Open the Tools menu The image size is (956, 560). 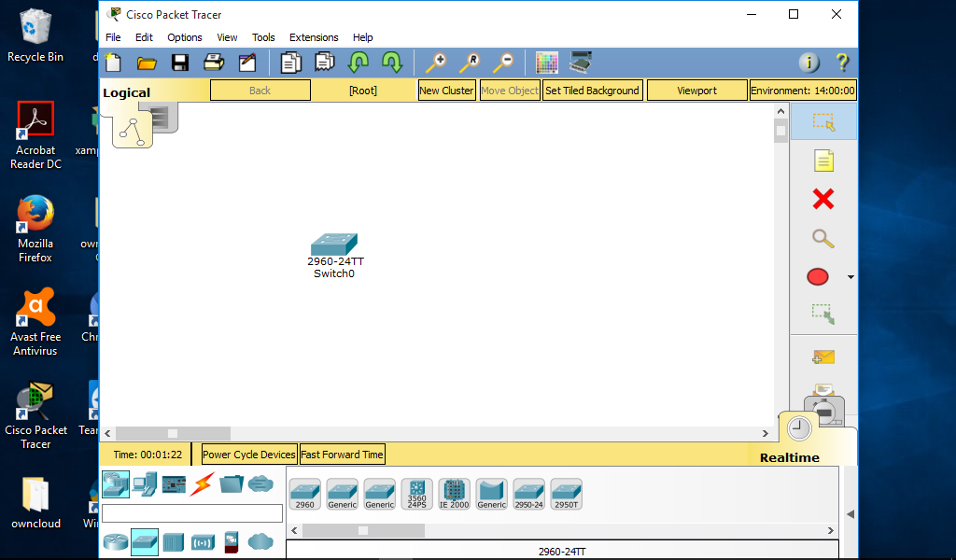pyautogui.click(x=263, y=37)
